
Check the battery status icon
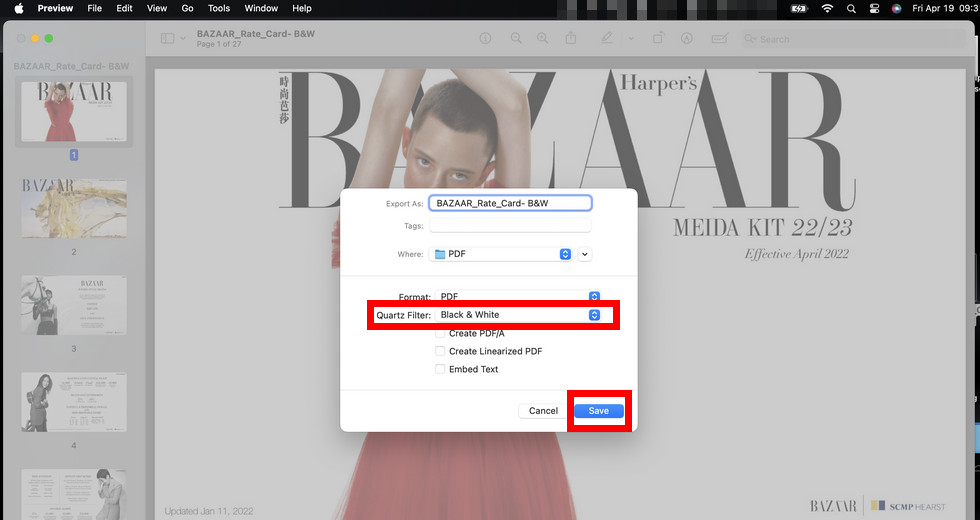[x=799, y=8]
